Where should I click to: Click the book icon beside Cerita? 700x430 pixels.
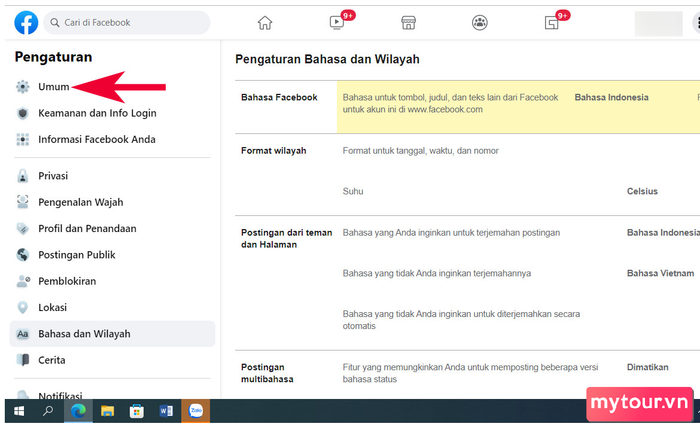coord(22,360)
